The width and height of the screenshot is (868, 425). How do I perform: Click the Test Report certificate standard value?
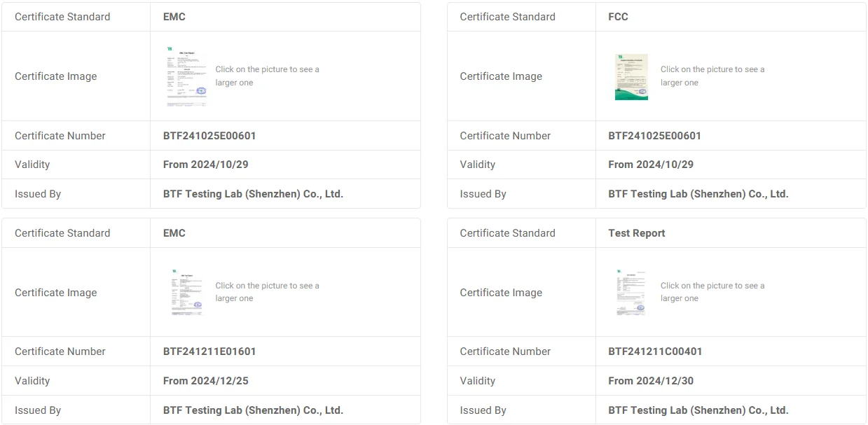637,233
